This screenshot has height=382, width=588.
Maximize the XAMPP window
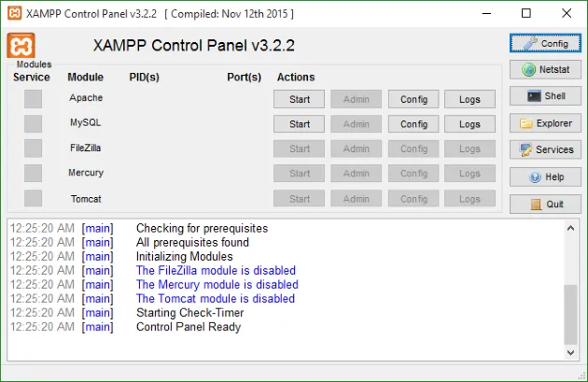[x=526, y=13]
